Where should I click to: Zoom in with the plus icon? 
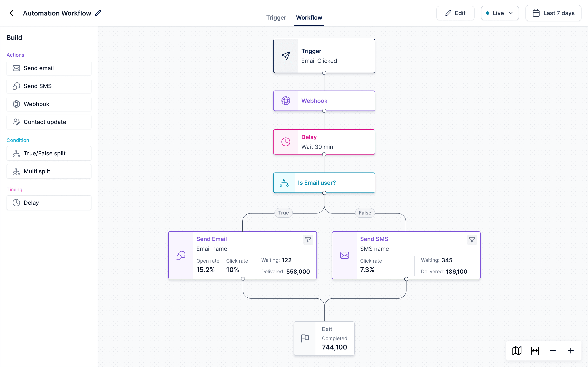pyautogui.click(x=571, y=350)
